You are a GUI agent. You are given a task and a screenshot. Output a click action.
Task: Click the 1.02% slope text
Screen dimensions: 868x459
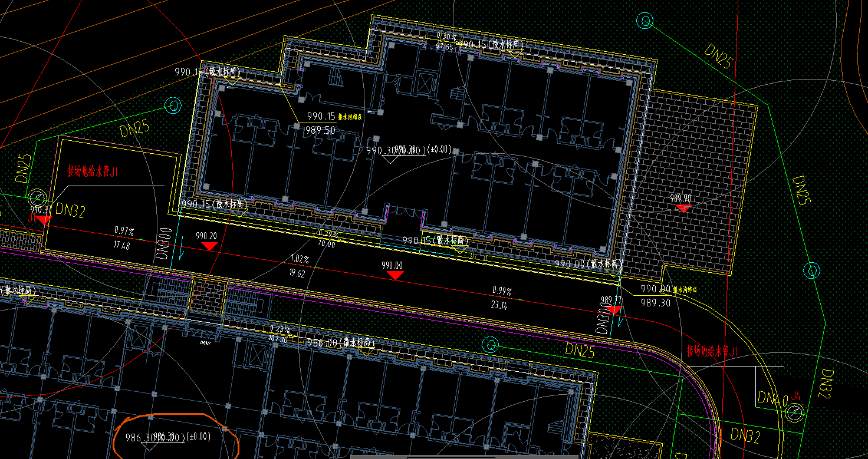point(301,259)
